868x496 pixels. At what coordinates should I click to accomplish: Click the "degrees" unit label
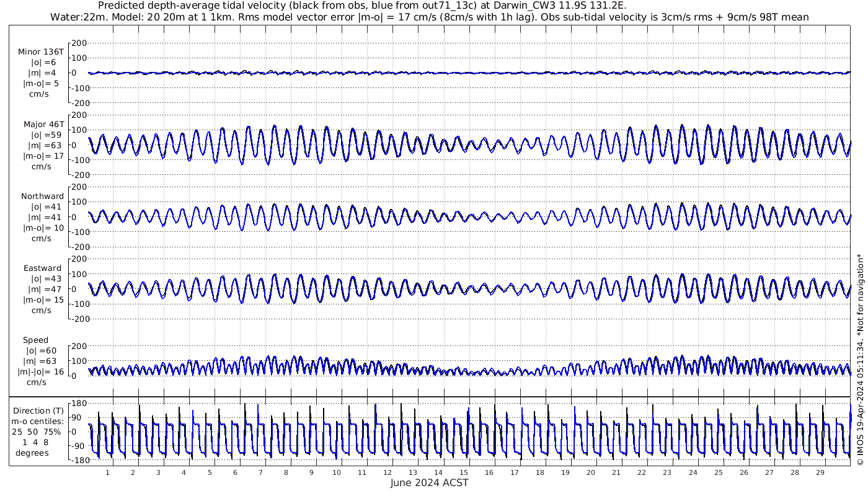pyautogui.click(x=33, y=453)
